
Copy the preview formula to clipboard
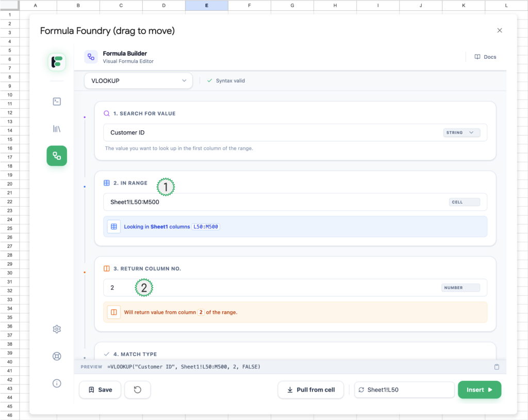coord(497,367)
